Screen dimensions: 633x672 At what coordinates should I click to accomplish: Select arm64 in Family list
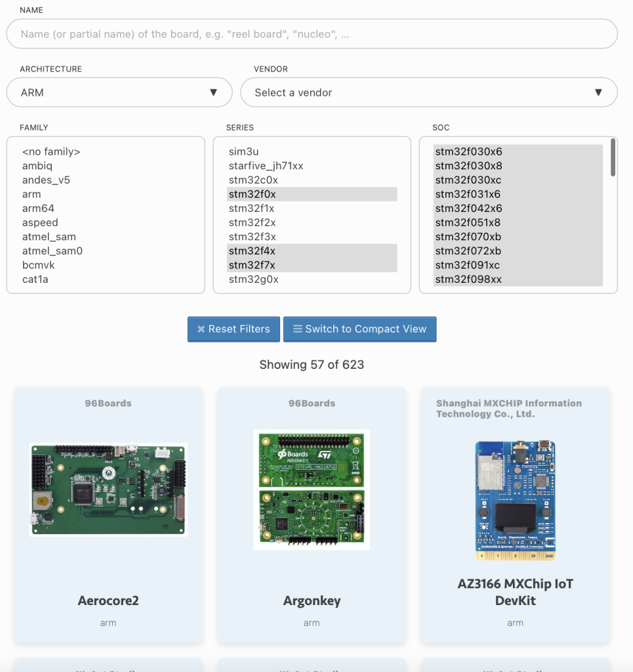106,208
